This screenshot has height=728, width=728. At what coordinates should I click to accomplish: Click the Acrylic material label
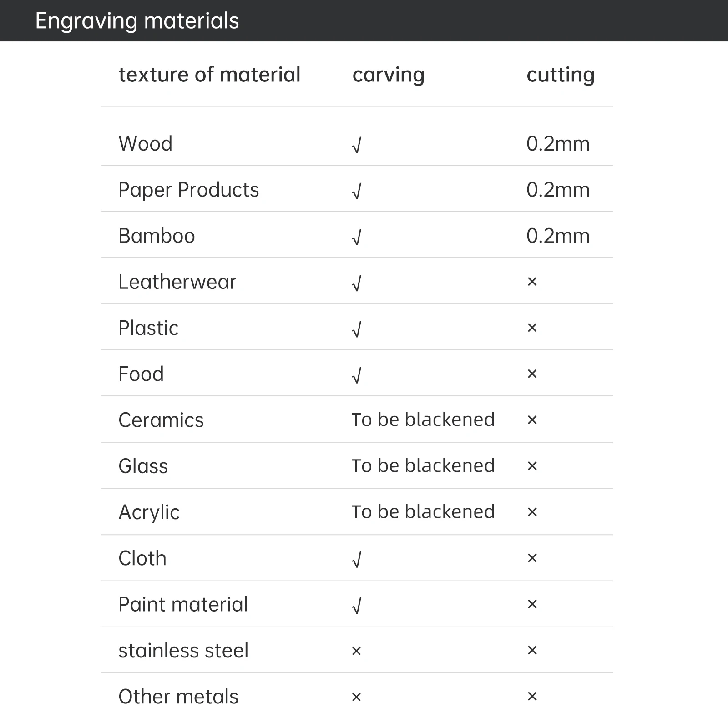pyautogui.click(x=149, y=512)
